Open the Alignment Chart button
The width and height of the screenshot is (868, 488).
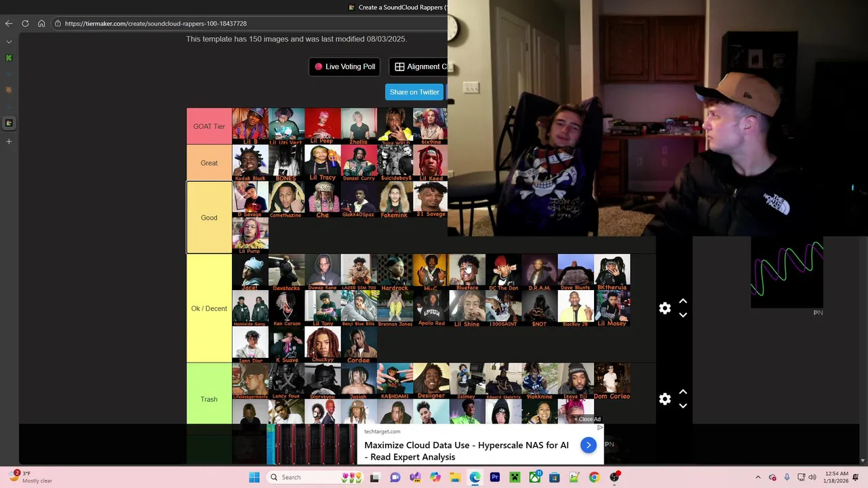pyautogui.click(x=418, y=66)
